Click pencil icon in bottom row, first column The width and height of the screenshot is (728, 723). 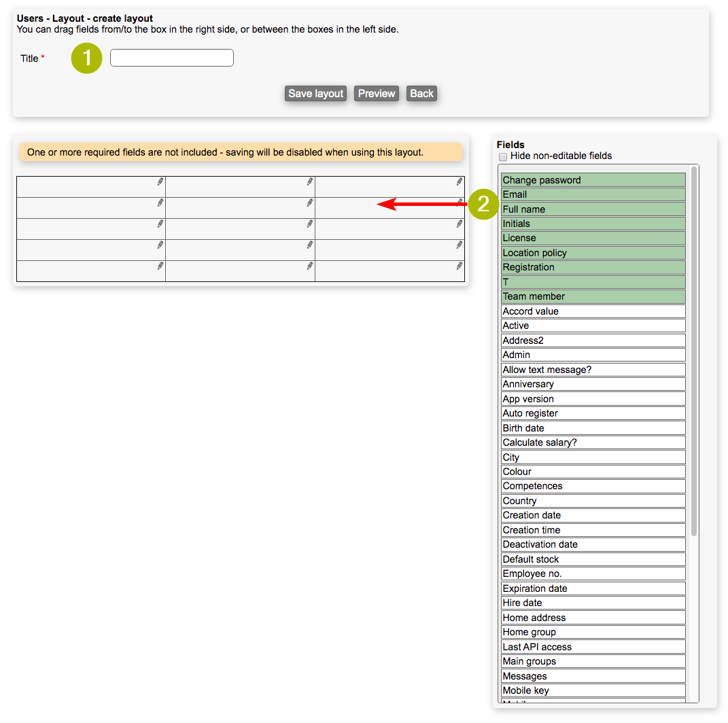(x=160, y=266)
